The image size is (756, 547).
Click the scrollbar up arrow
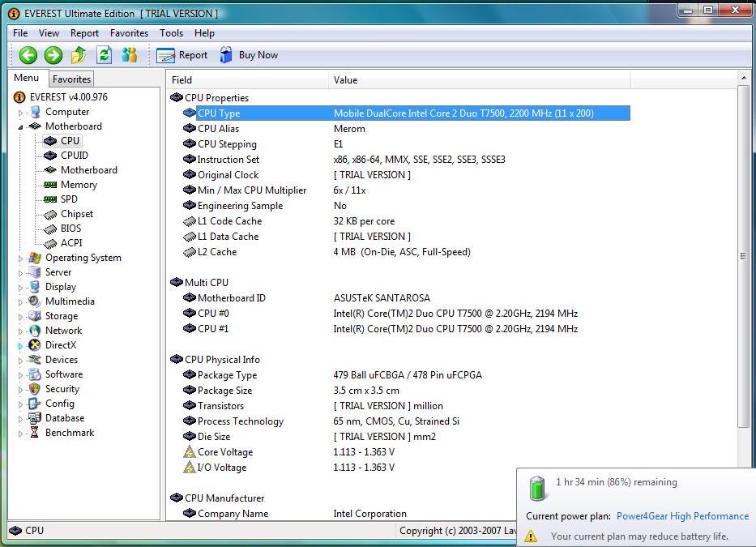click(743, 78)
